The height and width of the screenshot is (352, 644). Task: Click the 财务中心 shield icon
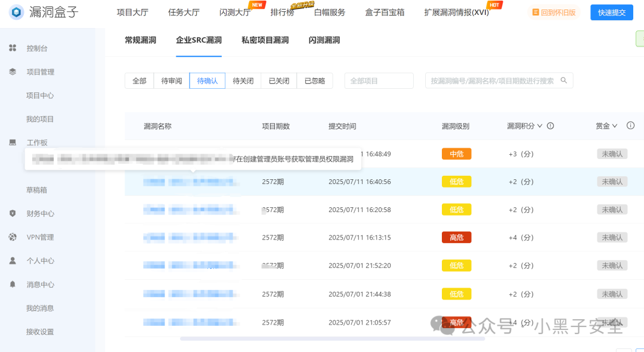13,213
